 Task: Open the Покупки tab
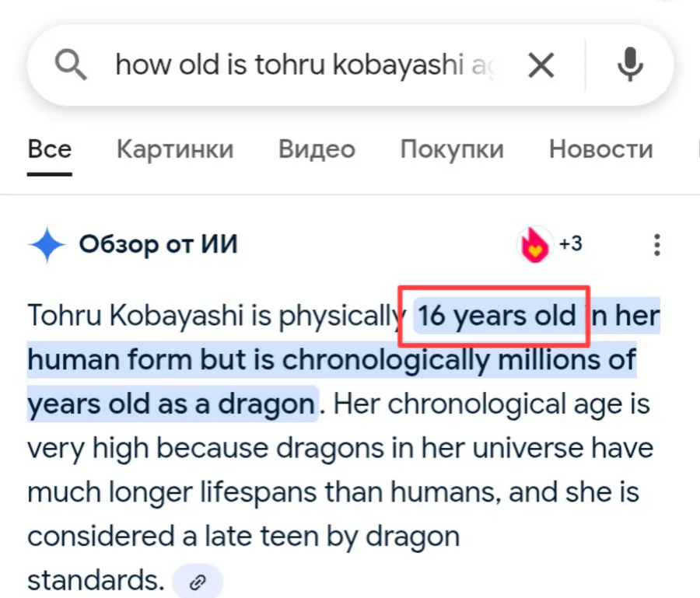(452, 149)
